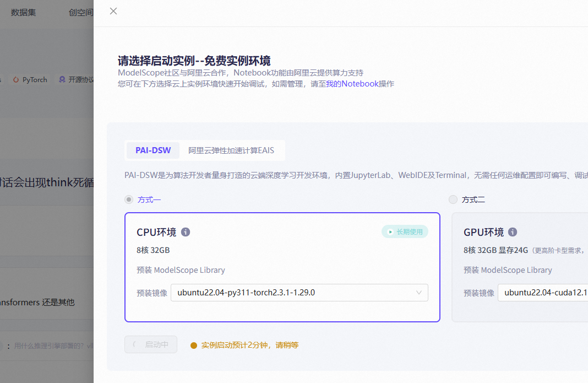588x383 pixels.
Task: Click the loading spinner in 启动中 button
Action: pyautogui.click(x=135, y=344)
